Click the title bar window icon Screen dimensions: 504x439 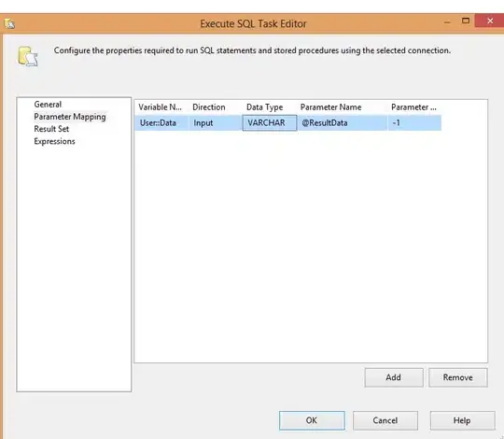9,23
